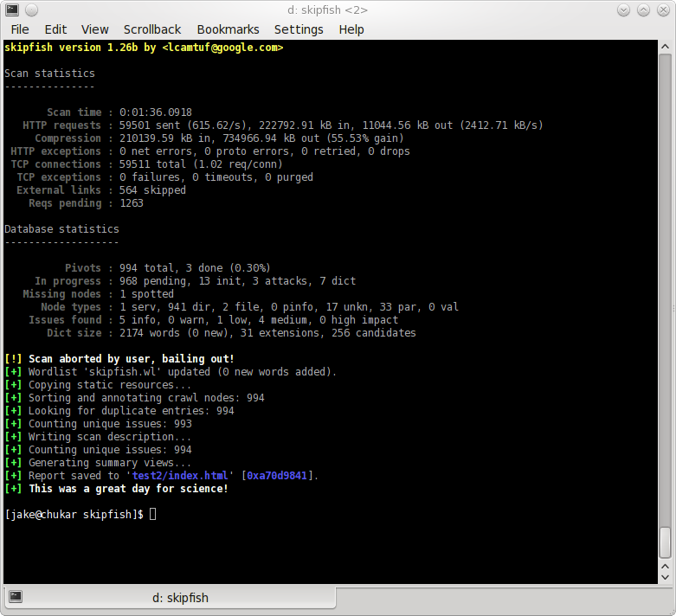Open the Settings menu

pyautogui.click(x=299, y=29)
